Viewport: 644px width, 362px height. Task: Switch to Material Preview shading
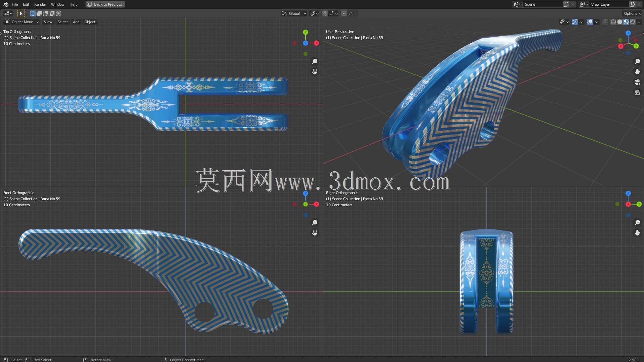[626, 22]
